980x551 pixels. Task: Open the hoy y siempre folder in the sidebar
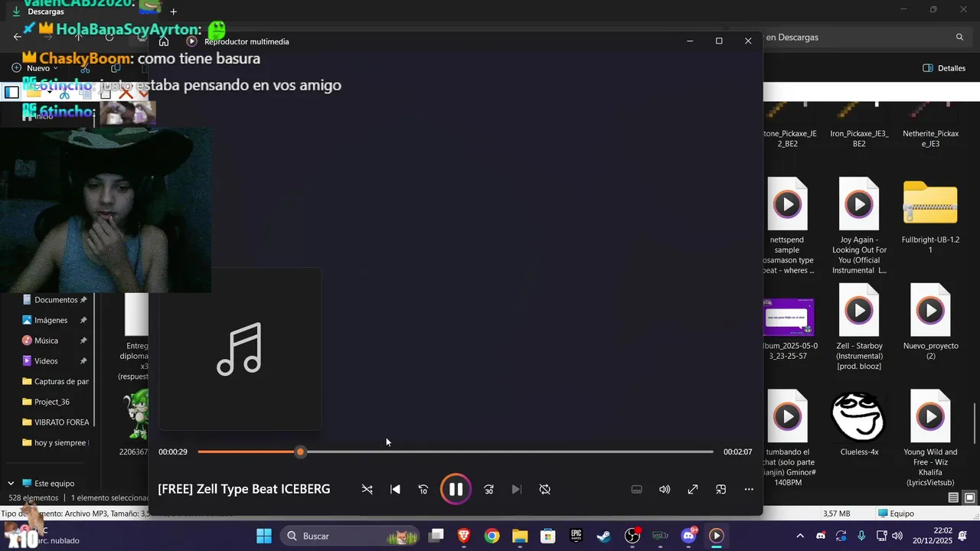coord(56,442)
